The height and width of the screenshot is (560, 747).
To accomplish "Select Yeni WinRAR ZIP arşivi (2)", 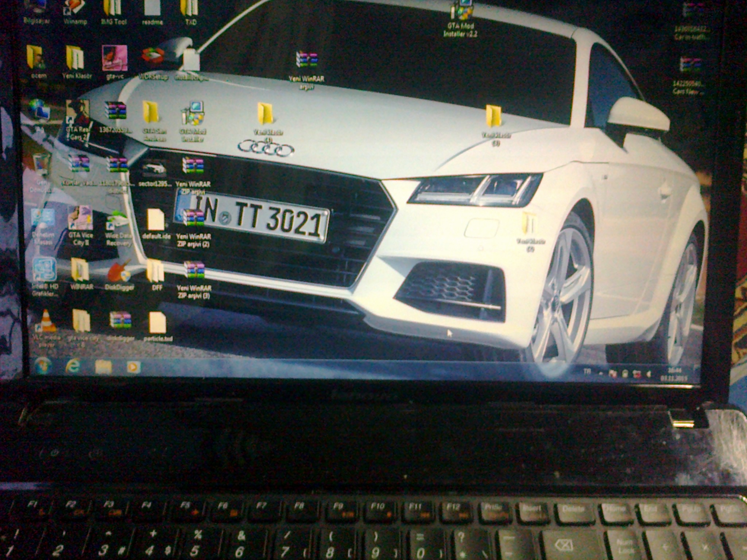I will pyautogui.click(x=193, y=228).
